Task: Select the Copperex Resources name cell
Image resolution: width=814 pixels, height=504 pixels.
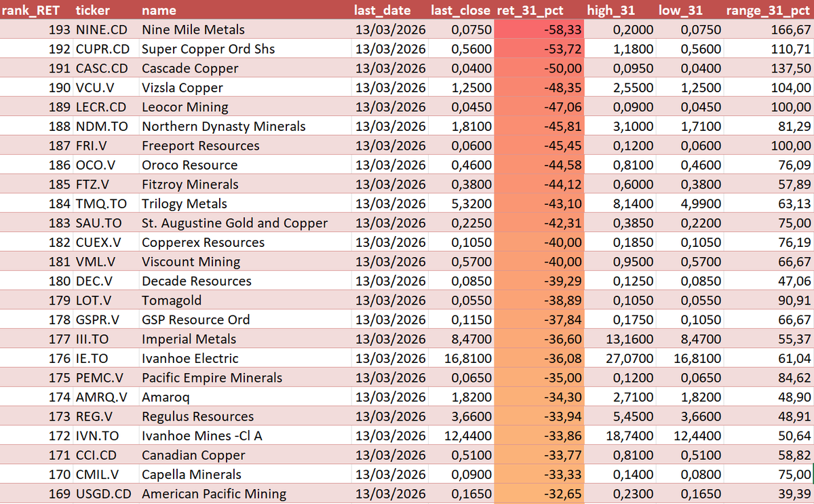Action: click(245, 242)
